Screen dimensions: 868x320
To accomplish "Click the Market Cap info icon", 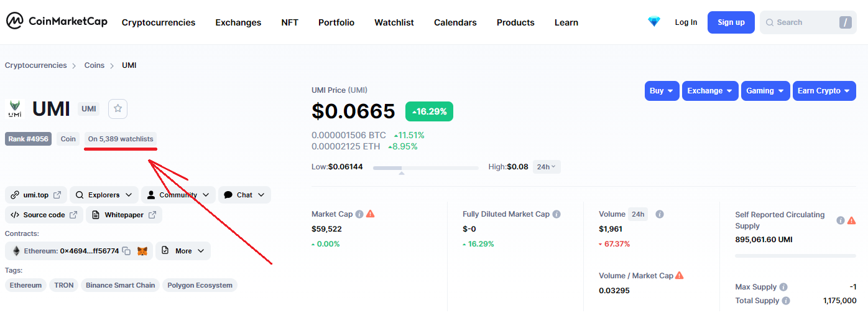I will pos(359,214).
